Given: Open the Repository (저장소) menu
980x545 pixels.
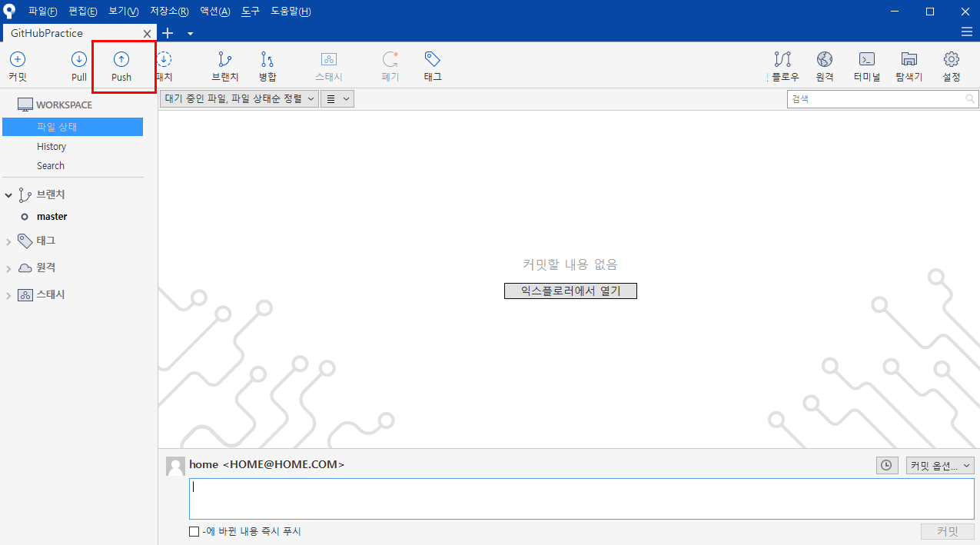Looking at the screenshot, I should tap(169, 11).
